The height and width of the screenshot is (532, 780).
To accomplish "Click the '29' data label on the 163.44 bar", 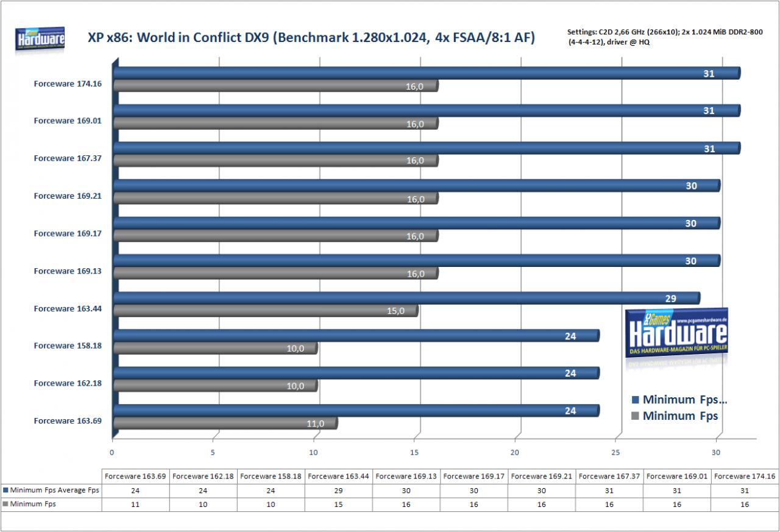I will (x=671, y=299).
